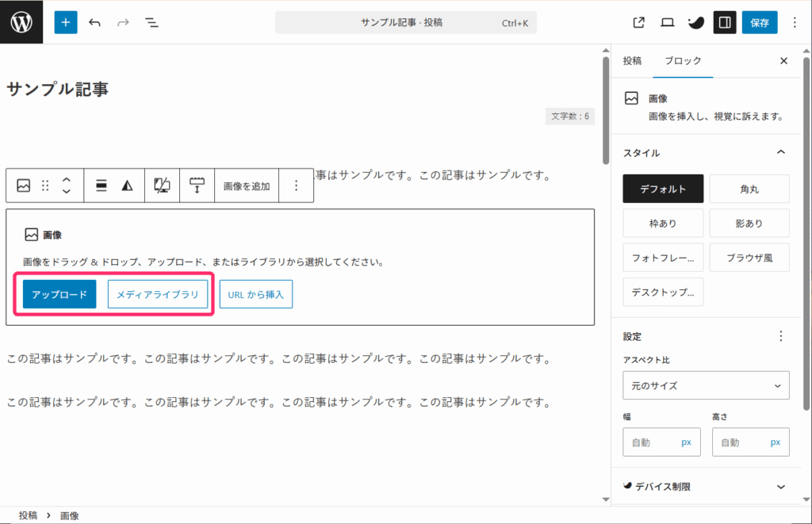The height and width of the screenshot is (524, 812).
Task: Open the メディアライブラリ button
Action: (158, 294)
